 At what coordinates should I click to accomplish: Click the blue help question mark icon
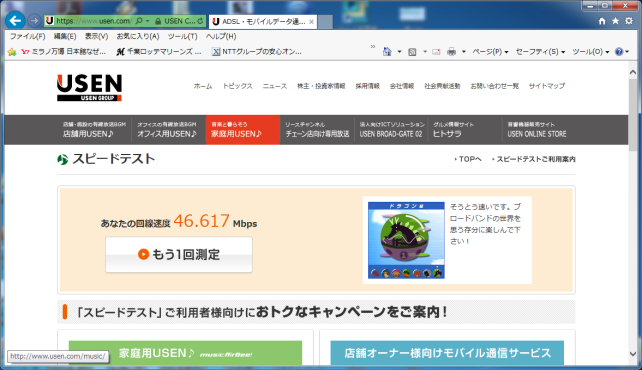[619, 52]
